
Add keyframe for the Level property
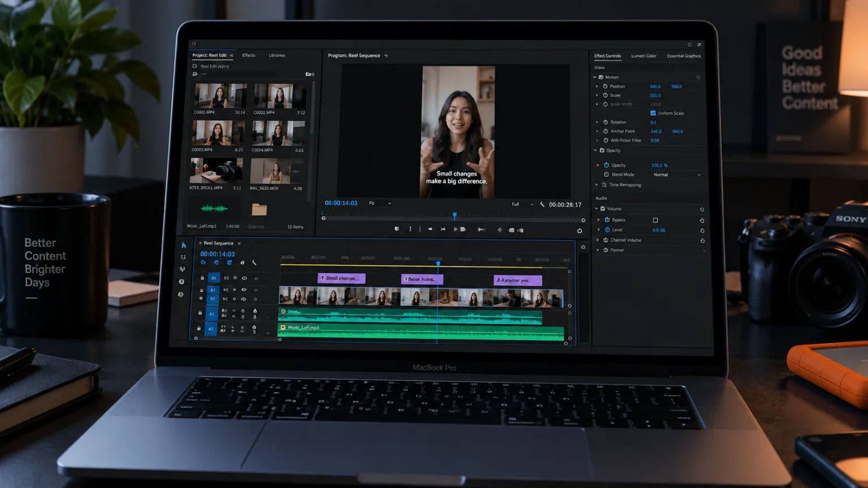702,230
